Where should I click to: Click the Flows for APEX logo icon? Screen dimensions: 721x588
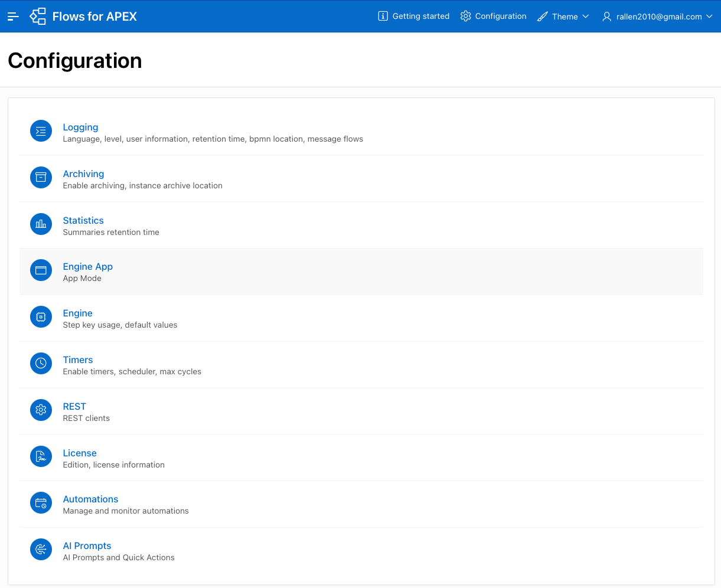click(38, 17)
